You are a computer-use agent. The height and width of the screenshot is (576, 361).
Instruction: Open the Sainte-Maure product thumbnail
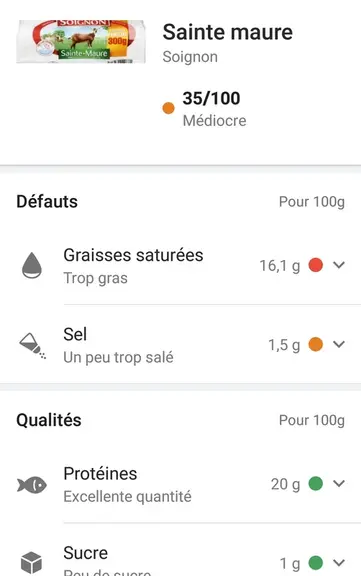coord(81,42)
